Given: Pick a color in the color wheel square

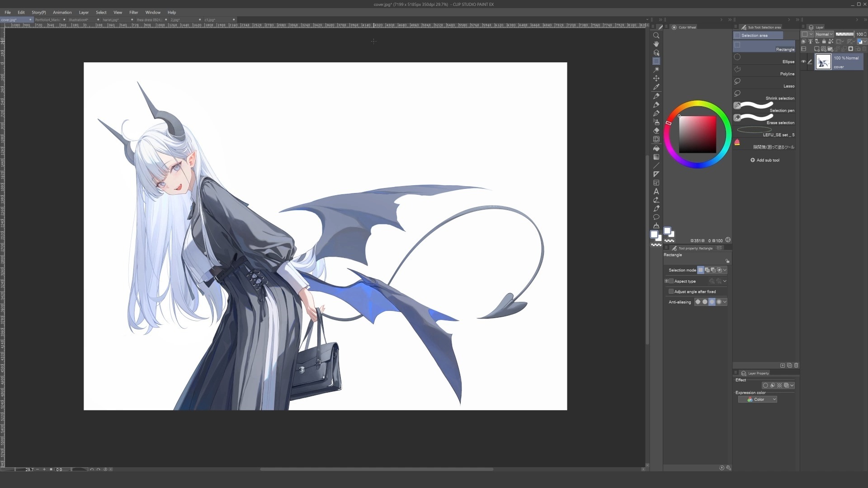Looking at the screenshot, I should (x=697, y=134).
